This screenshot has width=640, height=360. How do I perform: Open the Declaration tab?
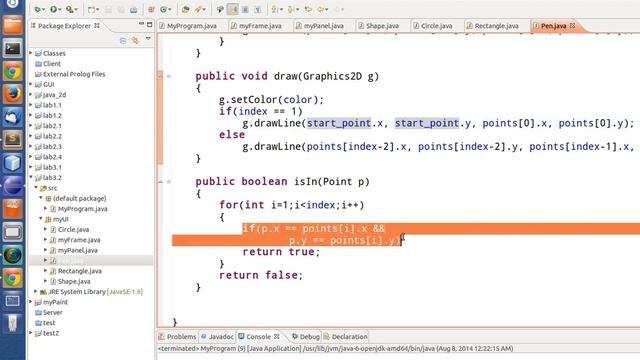click(345, 337)
